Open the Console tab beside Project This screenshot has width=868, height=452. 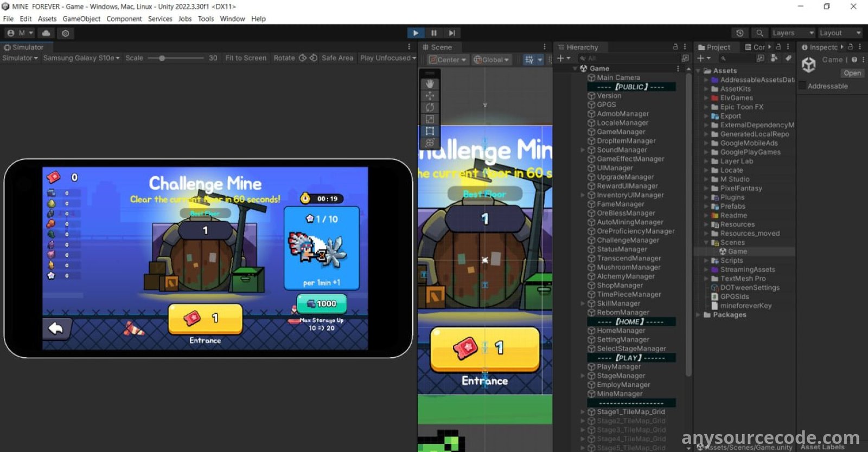[755, 47]
